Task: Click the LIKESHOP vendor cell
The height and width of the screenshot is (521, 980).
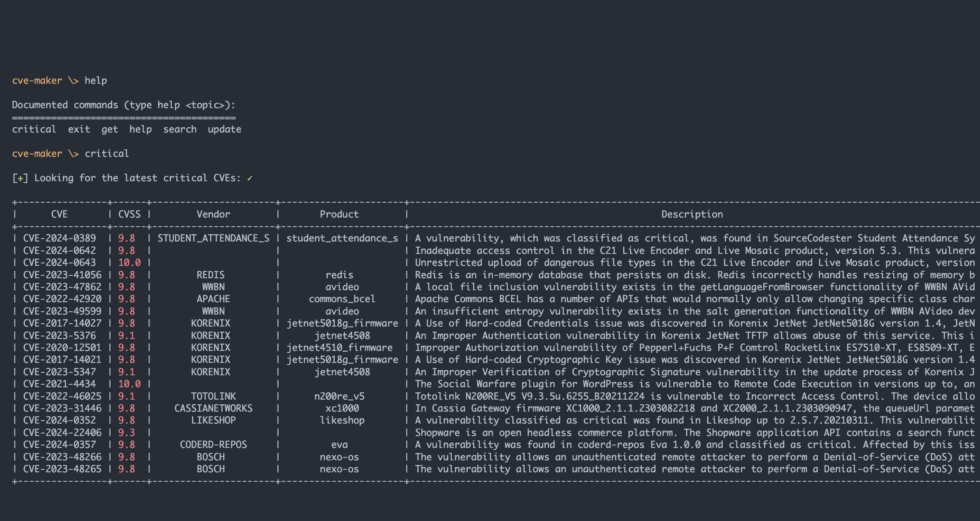Action: click(213, 420)
